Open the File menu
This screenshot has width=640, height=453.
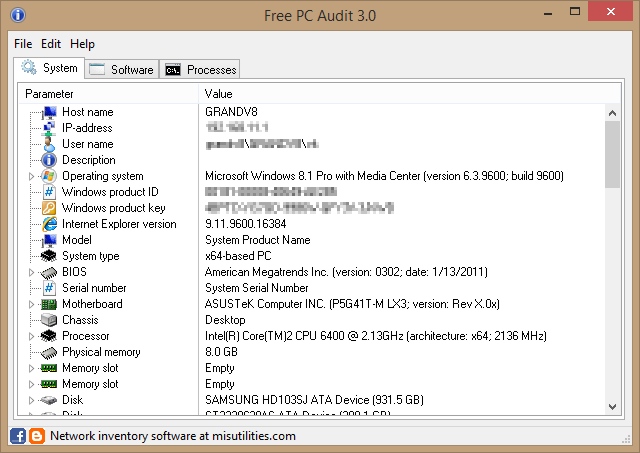[x=23, y=44]
